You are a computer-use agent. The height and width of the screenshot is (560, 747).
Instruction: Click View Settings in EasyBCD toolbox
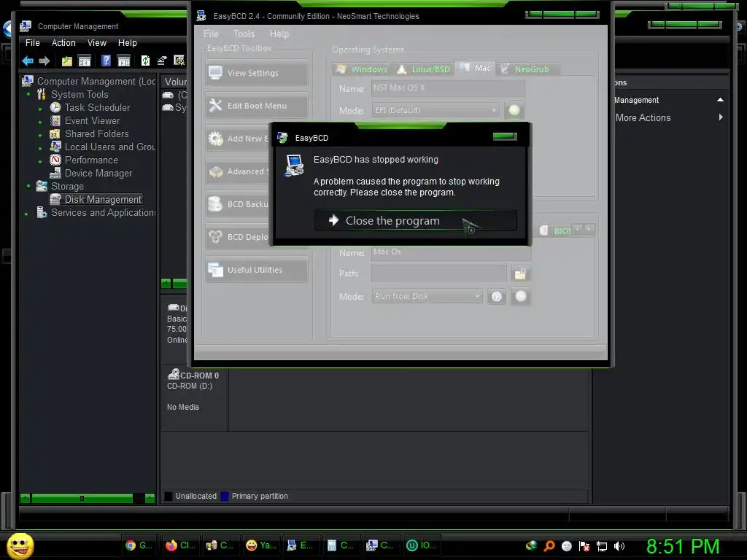pyautogui.click(x=257, y=73)
